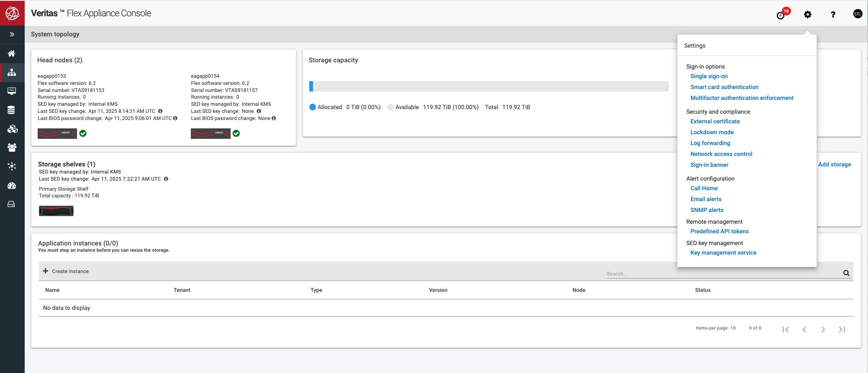Open Key management service link
The width and height of the screenshot is (868, 373).
click(723, 253)
